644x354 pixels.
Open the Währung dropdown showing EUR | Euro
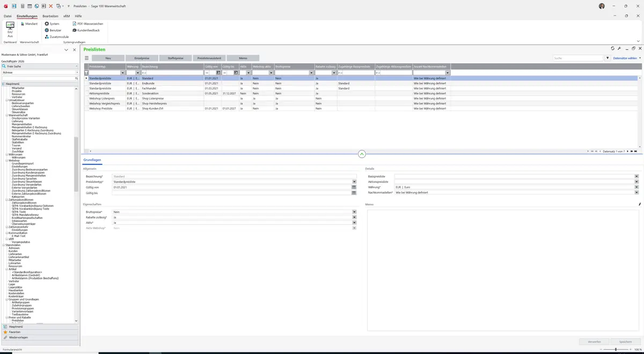click(636, 187)
